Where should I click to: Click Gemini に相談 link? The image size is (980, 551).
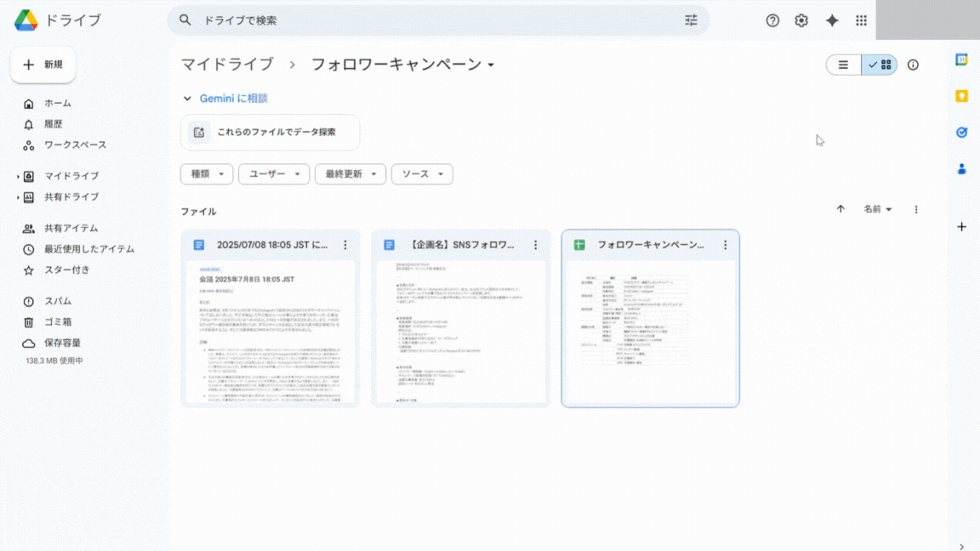[234, 98]
